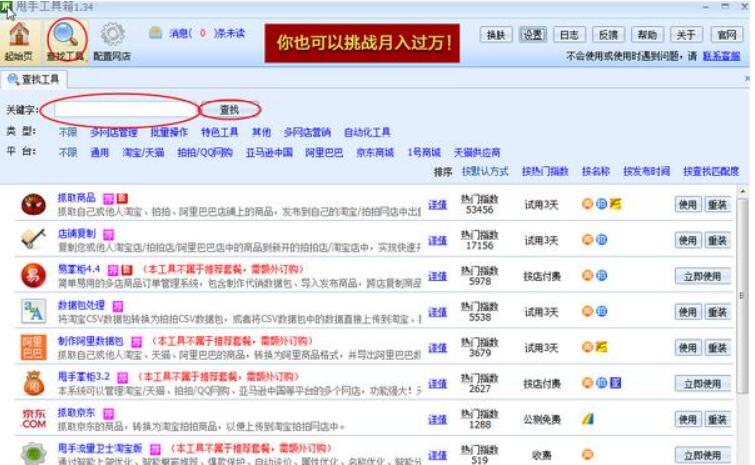Sort results 按查找匹配度

pos(711,171)
